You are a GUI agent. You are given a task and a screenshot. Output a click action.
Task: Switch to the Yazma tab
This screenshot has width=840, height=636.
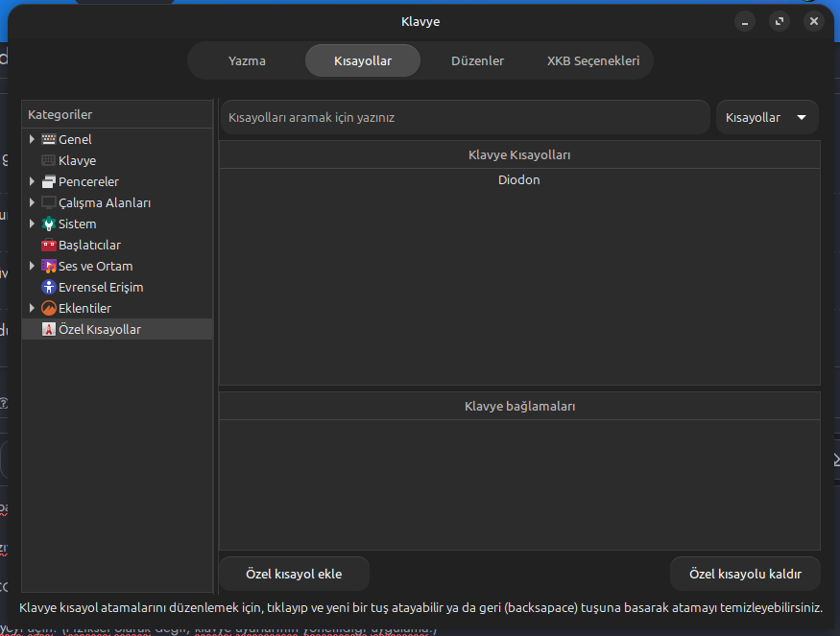click(x=247, y=61)
